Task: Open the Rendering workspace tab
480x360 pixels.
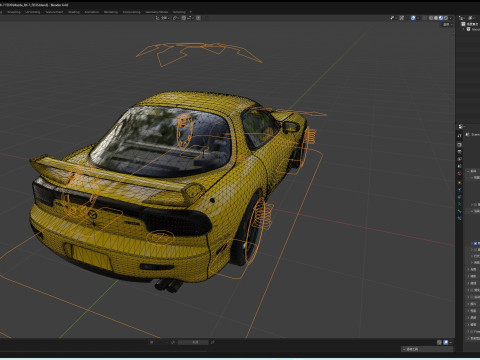Action: click(111, 12)
